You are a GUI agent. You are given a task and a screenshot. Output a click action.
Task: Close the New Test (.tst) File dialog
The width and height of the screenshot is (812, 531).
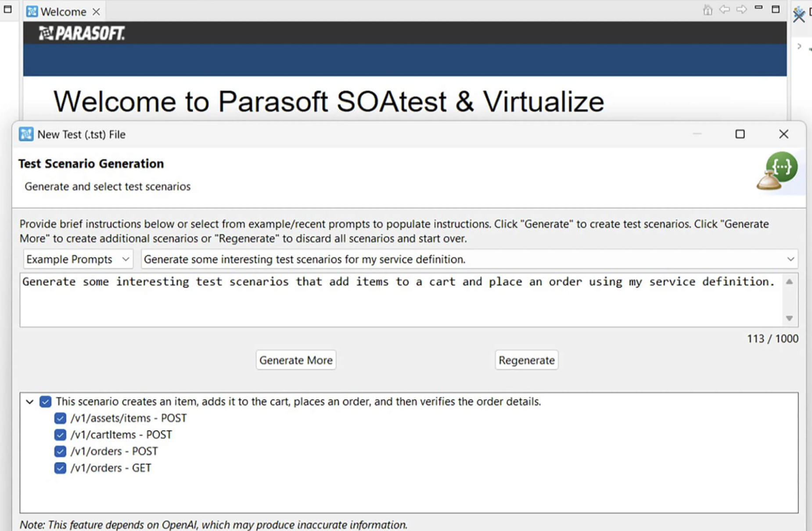tap(783, 134)
